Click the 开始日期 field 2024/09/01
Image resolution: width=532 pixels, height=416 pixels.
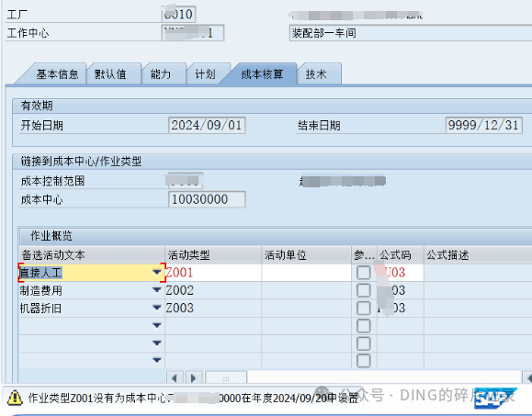pos(207,126)
